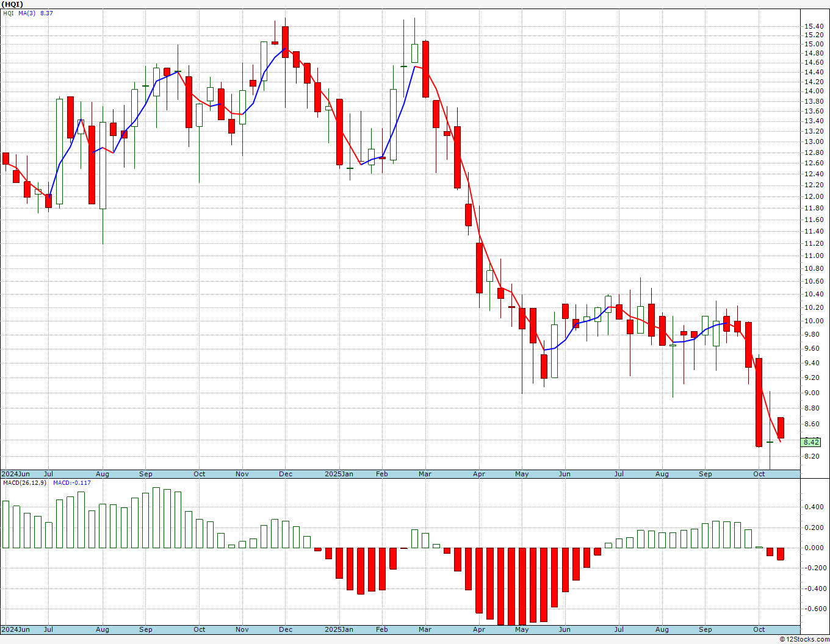
Task: Click "2025Jan" on the price chart time axis
Action: coord(339,474)
